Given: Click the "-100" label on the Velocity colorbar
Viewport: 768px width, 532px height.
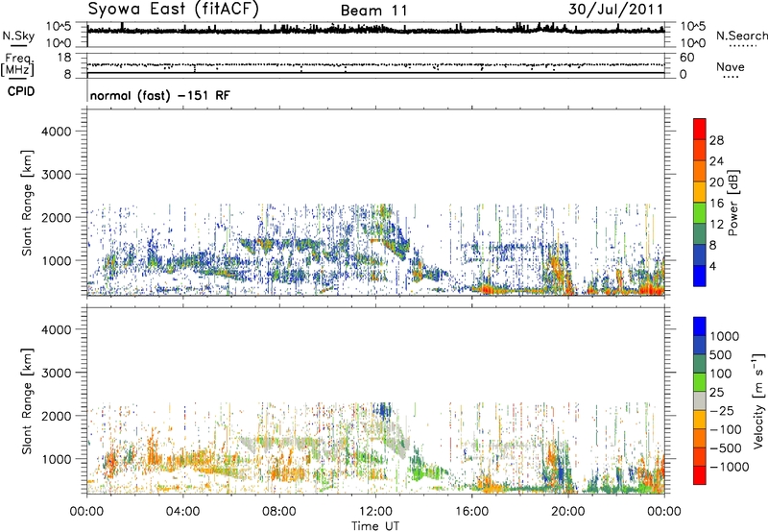Looking at the screenshot, I should (x=725, y=429).
